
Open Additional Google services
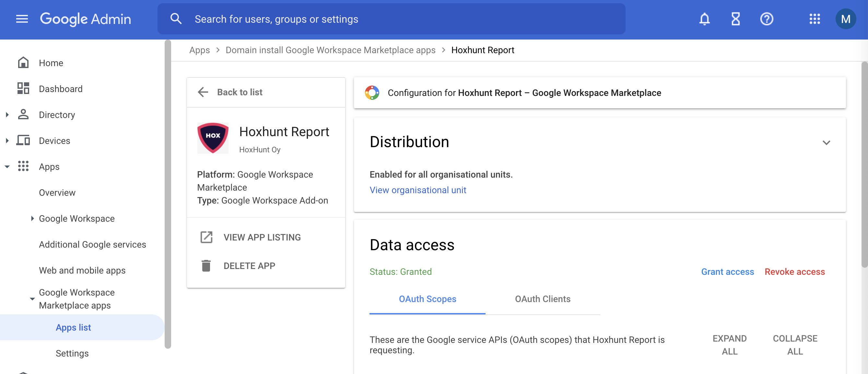tap(93, 244)
